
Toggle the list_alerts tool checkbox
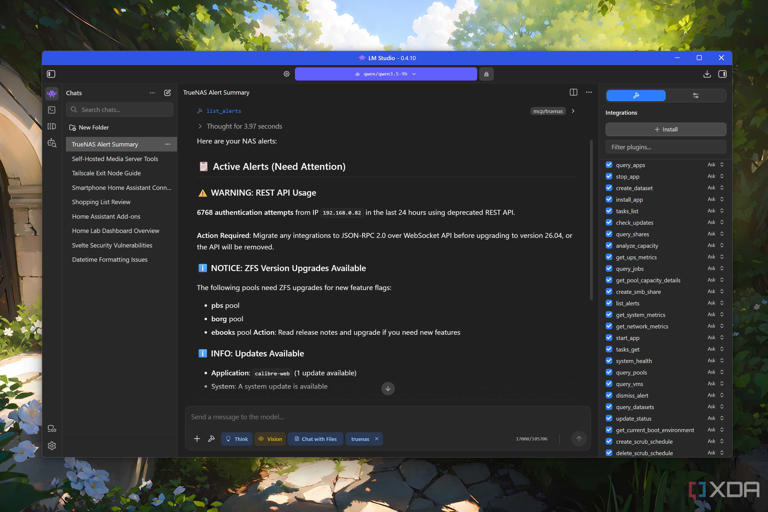[609, 303]
